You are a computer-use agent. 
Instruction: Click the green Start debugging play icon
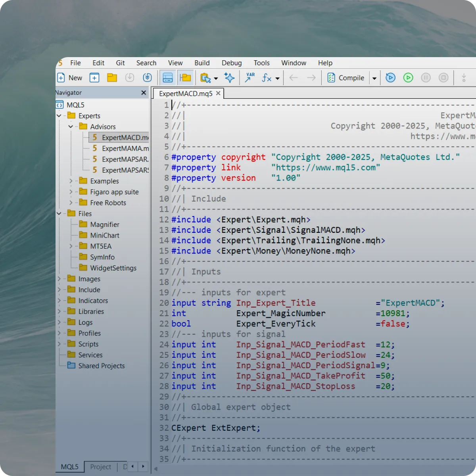(408, 78)
